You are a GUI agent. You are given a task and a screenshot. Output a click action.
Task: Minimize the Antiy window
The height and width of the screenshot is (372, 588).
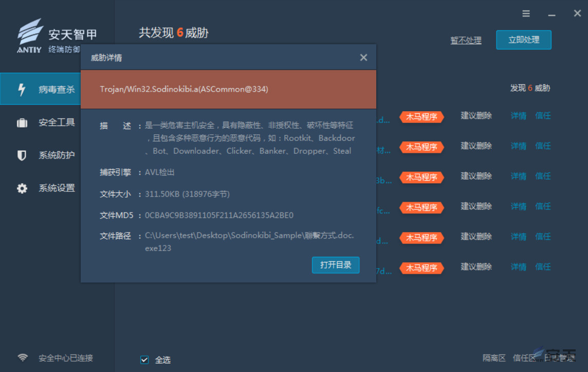[552, 15]
